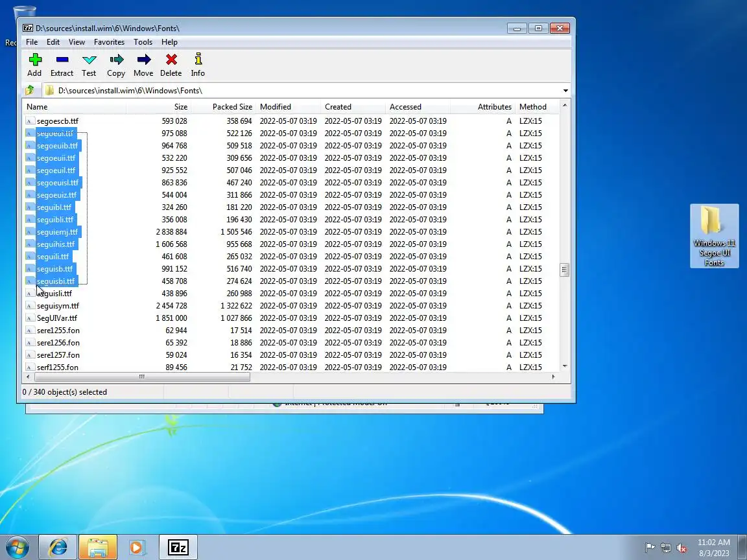Viewport: 747px width, 560px height.
Task: Sort by Size column header
Action: coord(159,107)
